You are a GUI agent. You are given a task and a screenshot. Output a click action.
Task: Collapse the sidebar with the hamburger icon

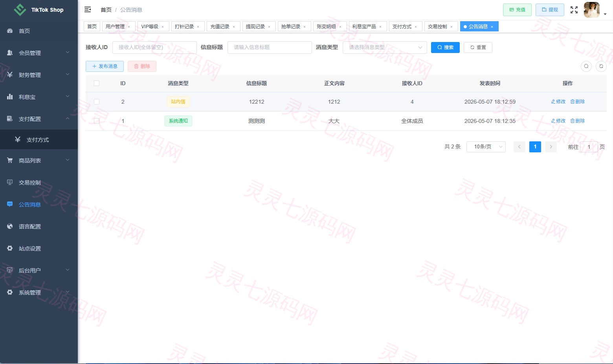pyautogui.click(x=88, y=9)
